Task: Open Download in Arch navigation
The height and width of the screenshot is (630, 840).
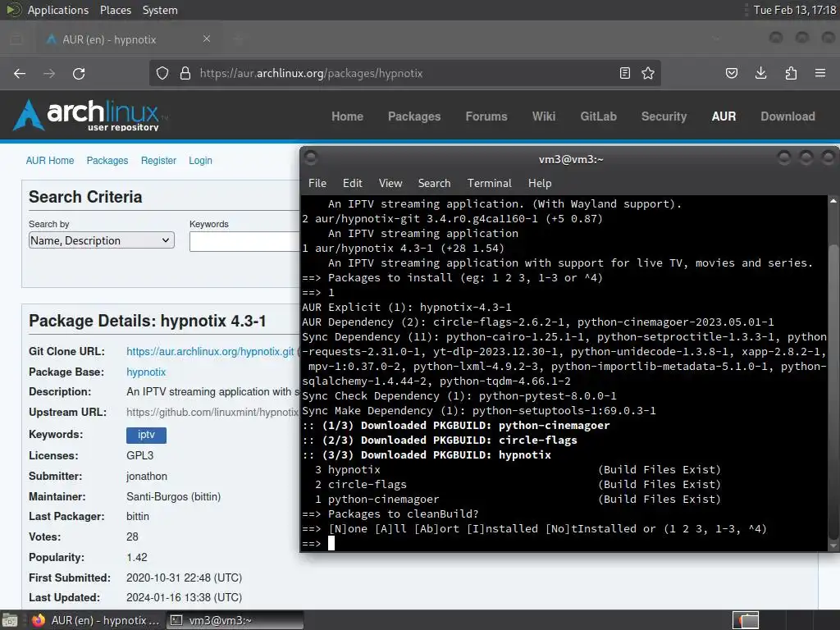Action: click(787, 116)
